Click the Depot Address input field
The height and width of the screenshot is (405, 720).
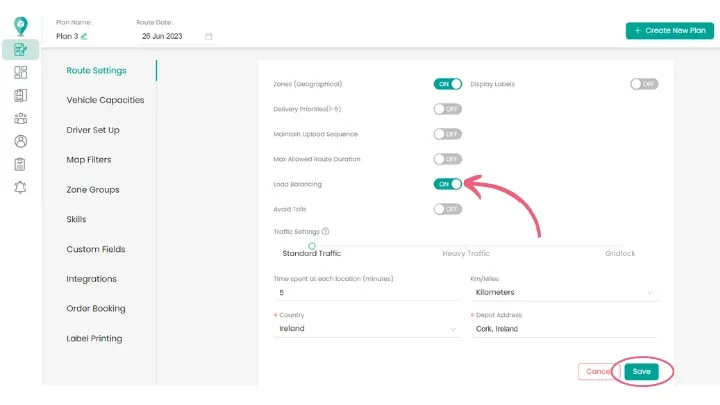pos(563,328)
